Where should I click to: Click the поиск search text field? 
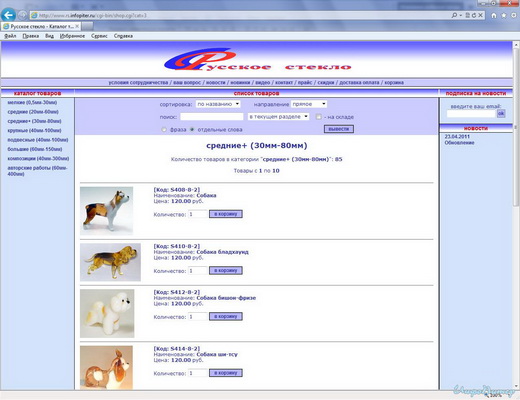pyautogui.click(x=212, y=117)
